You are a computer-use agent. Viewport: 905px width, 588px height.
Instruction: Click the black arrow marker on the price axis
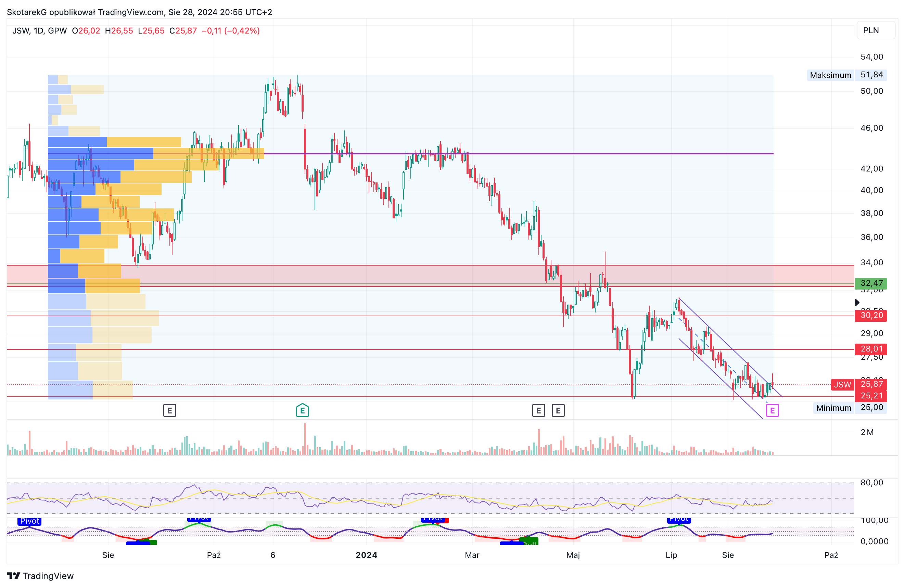click(x=857, y=302)
